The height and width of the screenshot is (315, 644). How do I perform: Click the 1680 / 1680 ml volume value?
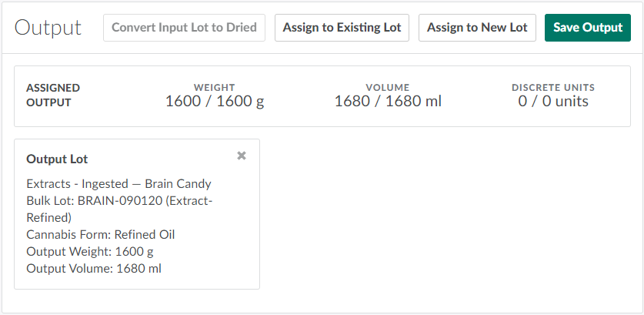pyautogui.click(x=388, y=102)
